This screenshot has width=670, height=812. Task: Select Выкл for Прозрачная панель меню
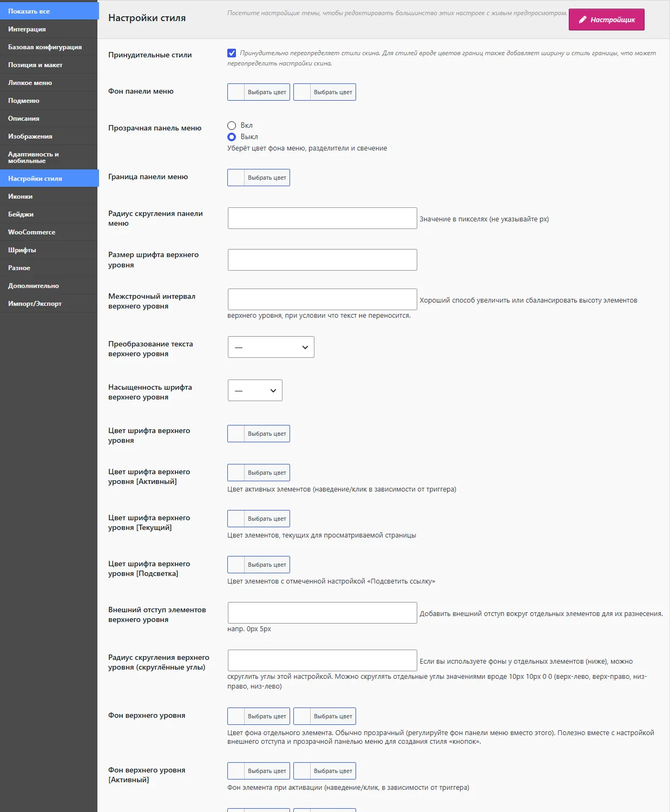coord(232,137)
